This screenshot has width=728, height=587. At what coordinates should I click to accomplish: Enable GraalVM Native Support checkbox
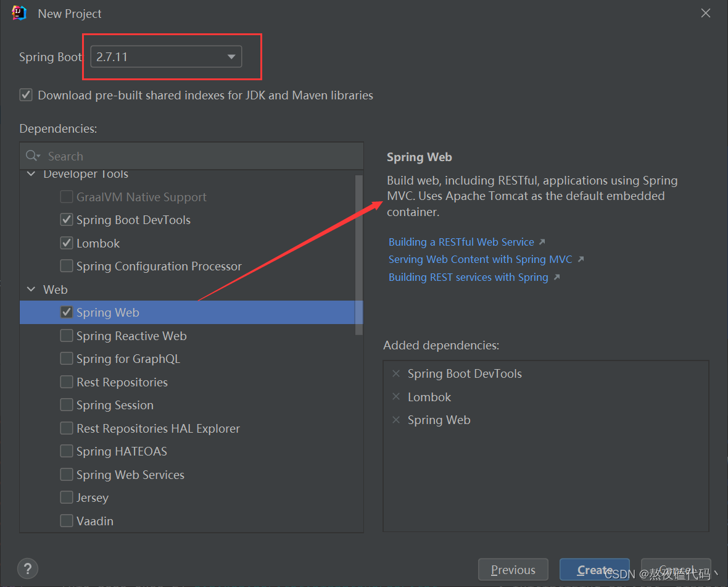tap(67, 196)
